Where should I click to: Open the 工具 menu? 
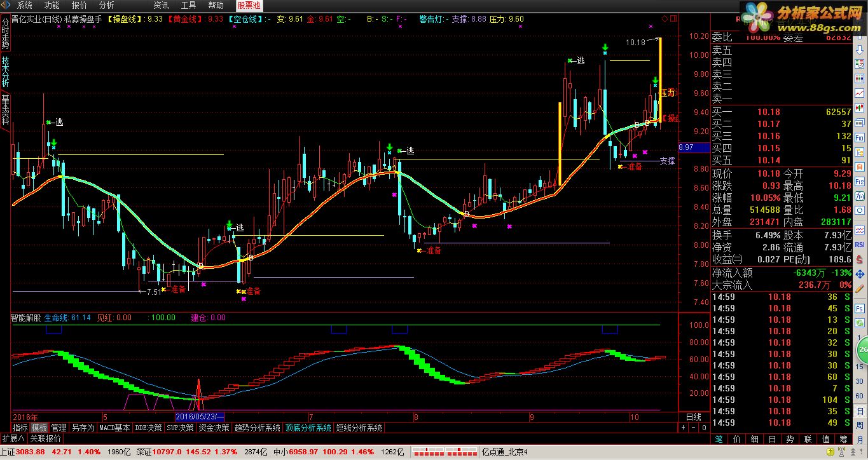coord(188,5)
